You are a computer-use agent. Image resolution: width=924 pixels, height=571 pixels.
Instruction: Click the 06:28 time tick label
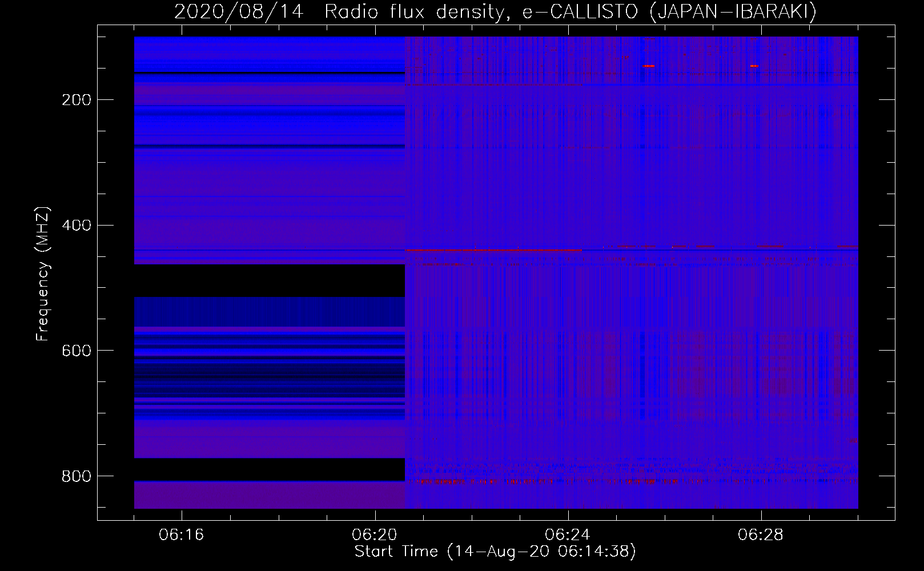tap(760, 534)
